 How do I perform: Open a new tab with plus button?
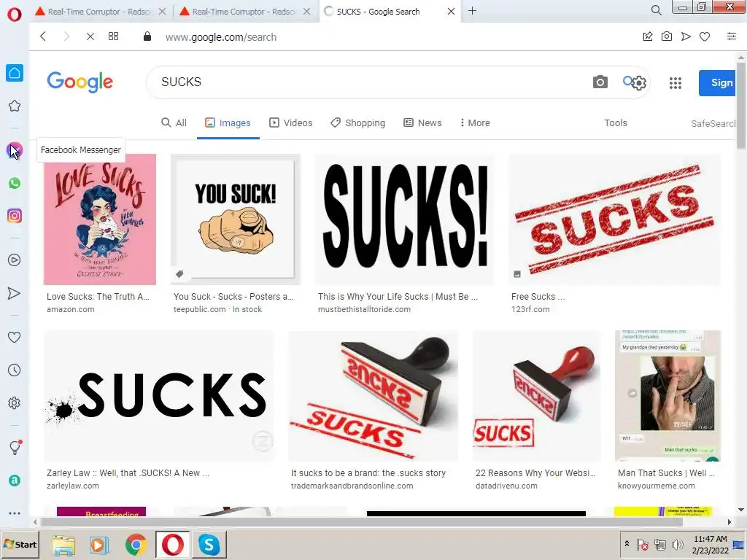click(472, 11)
